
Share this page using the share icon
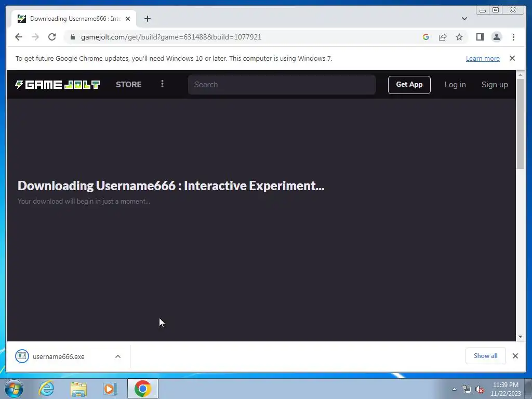[443, 37]
